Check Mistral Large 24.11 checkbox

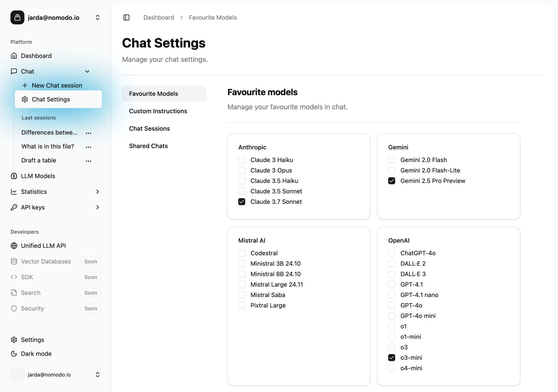242,284
